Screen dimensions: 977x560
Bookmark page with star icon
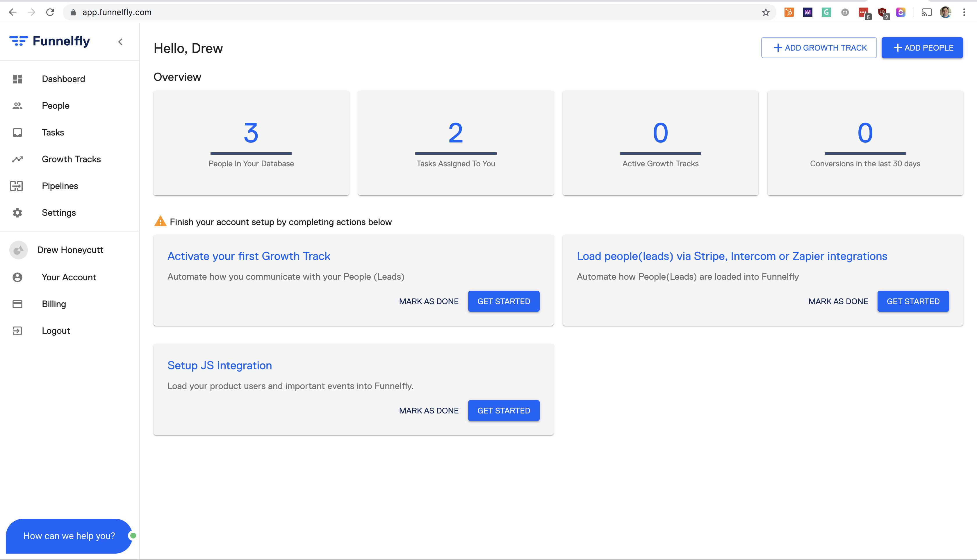coord(765,12)
